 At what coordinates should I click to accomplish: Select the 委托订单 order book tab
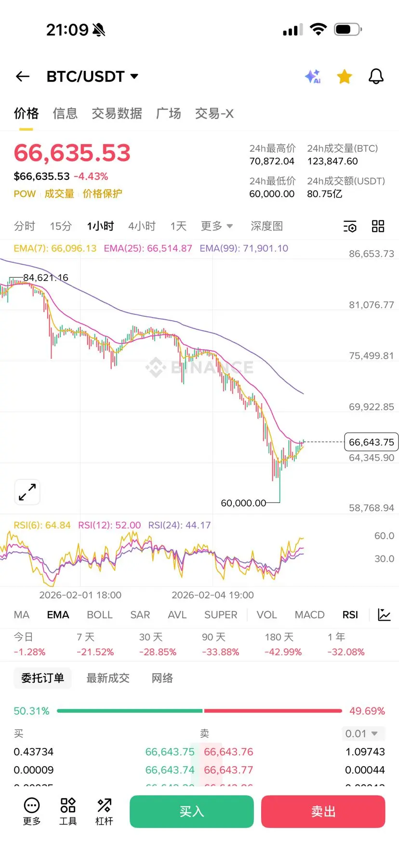[x=42, y=678]
